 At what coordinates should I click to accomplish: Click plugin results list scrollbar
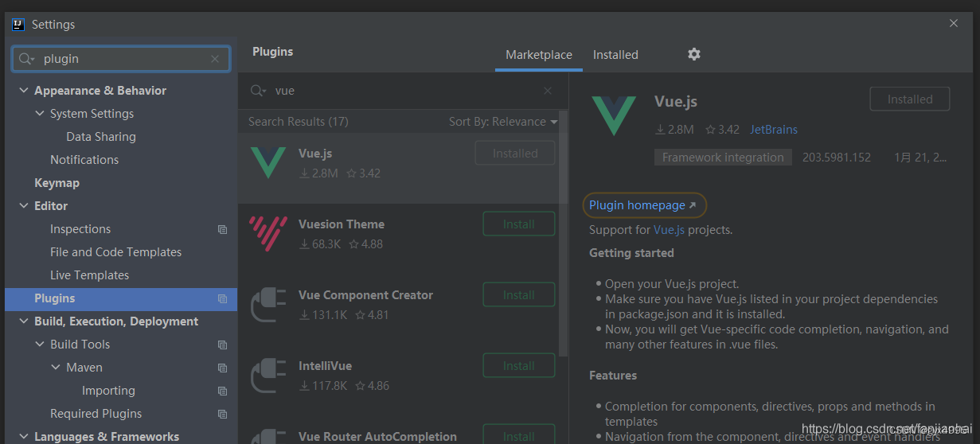564,233
